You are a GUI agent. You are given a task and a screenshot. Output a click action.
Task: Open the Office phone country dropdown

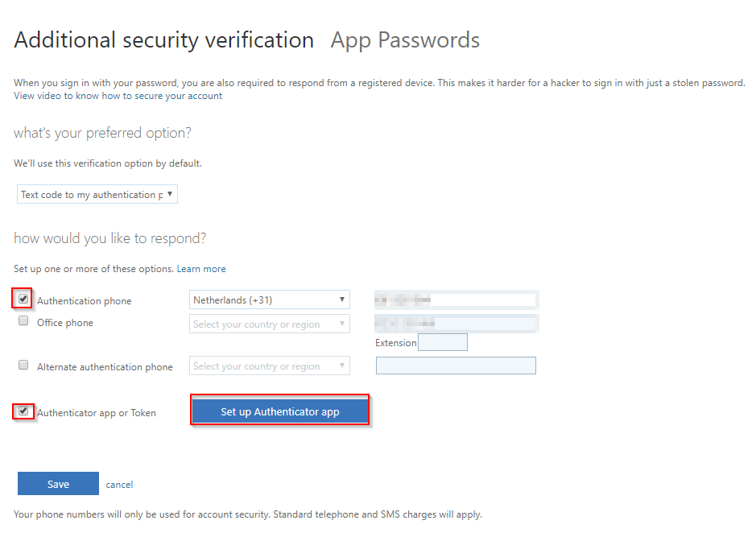click(270, 324)
